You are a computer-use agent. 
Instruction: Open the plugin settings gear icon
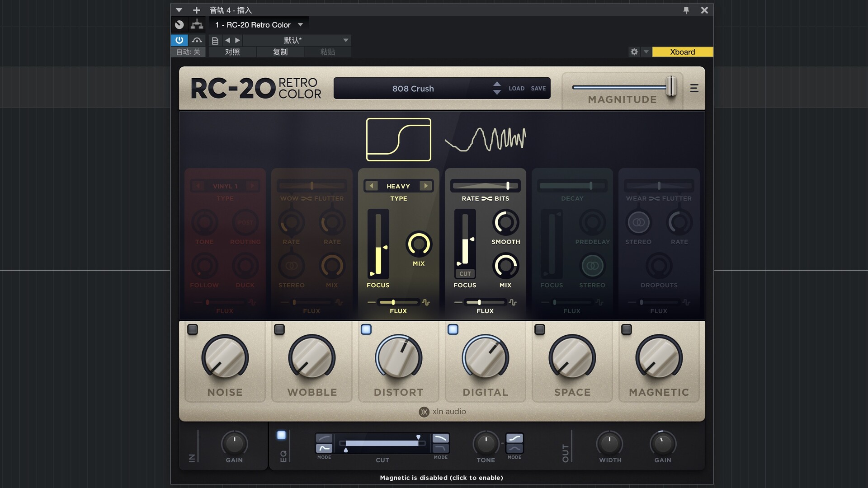point(634,52)
